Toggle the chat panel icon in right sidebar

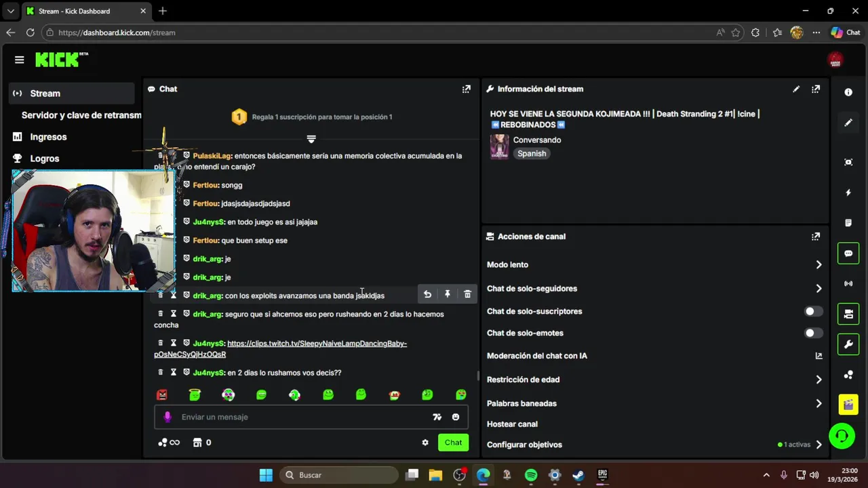[x=848, y=253]
